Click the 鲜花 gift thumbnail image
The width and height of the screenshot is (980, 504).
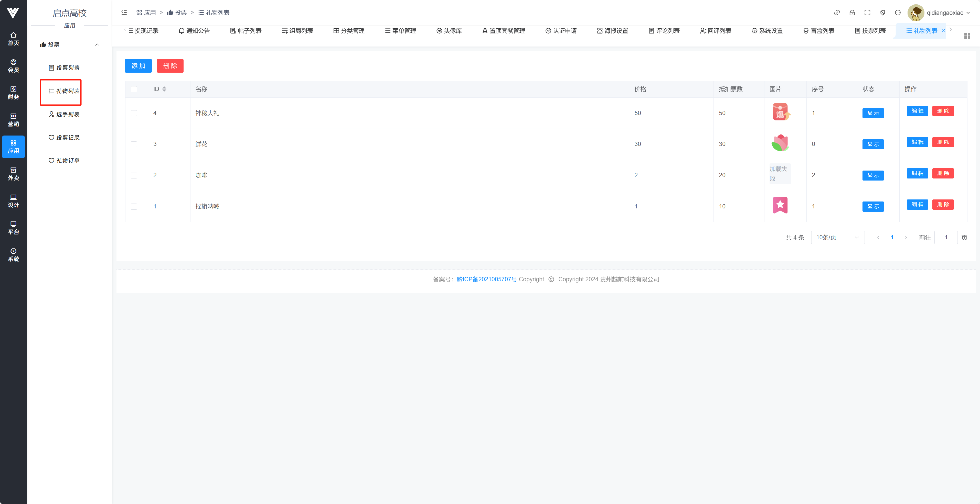pyautogui.click(x=780, y=143)
